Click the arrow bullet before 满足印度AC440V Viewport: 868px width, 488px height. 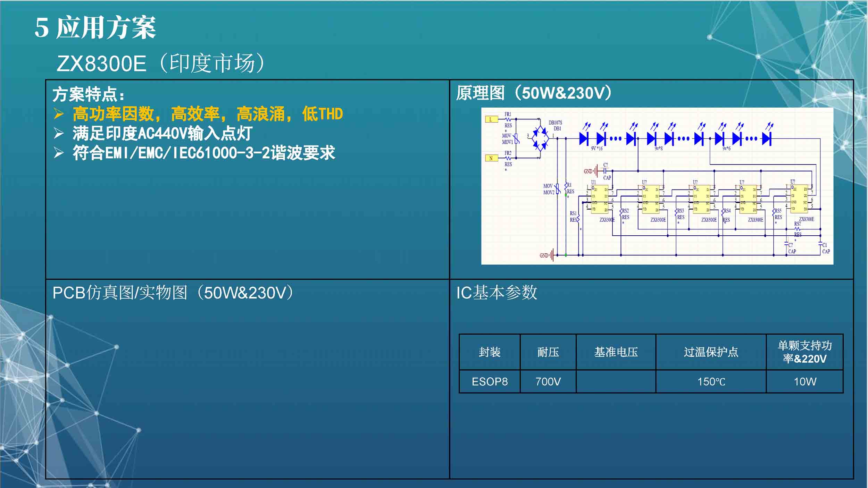pyautogui.click(x=59, y=133)
